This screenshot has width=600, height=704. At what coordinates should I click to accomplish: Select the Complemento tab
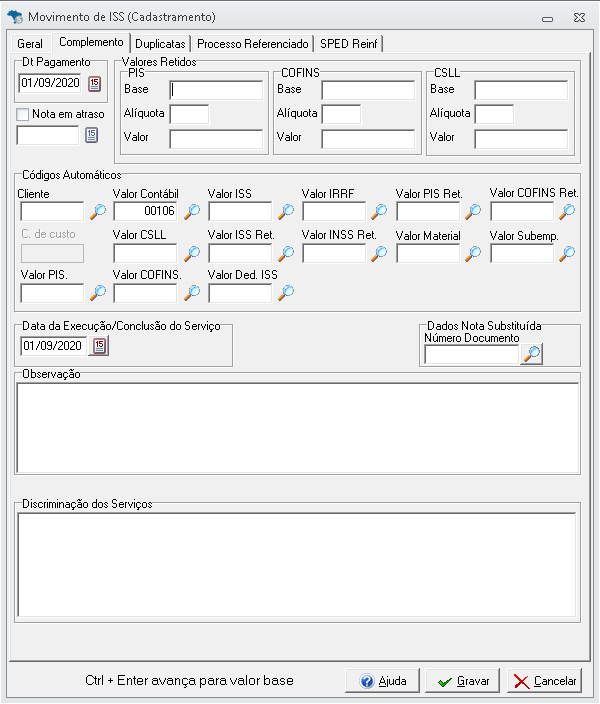[91, 42]
